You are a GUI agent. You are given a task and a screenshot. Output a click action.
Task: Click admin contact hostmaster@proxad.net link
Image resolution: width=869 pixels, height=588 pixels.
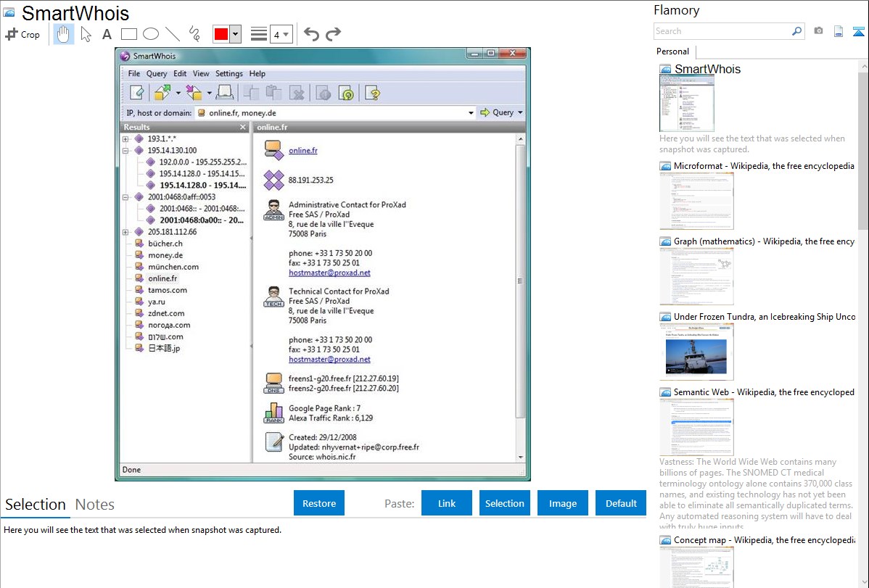pos(329,273)
